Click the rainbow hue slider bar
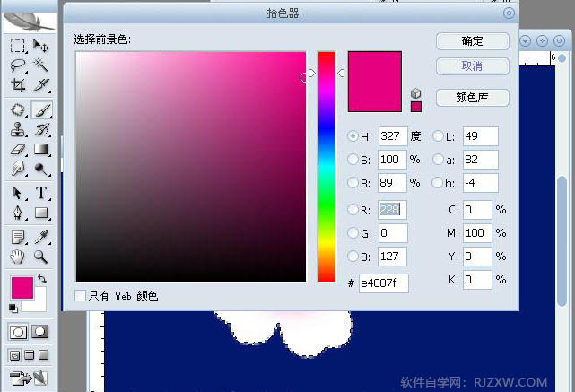This screenshot has height=392, width=575. [327, 166]
